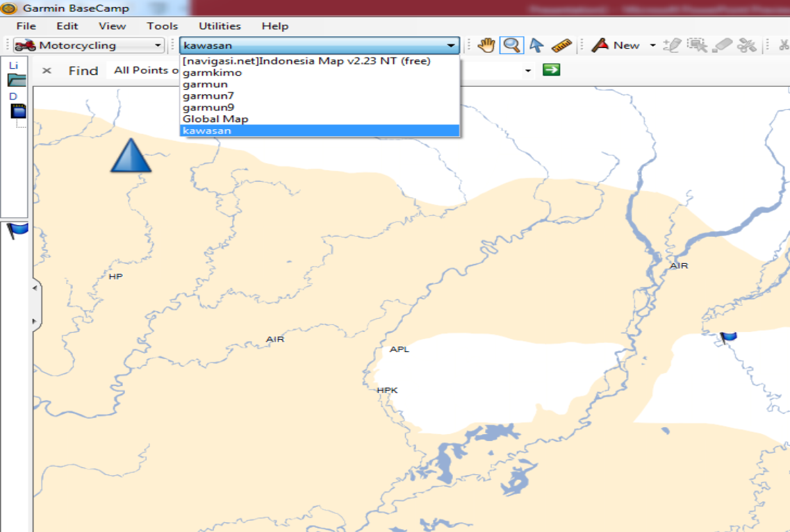Open the Find search dropdown arrow
This screenshot has width=790, height=532.
[x=528, y=71]
